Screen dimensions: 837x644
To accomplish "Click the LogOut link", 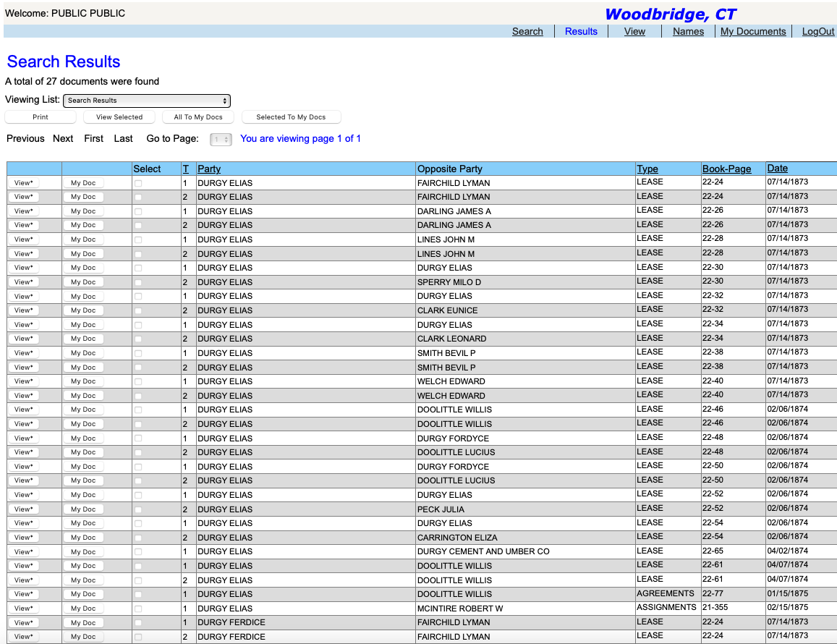I will [x=817, y=31].
